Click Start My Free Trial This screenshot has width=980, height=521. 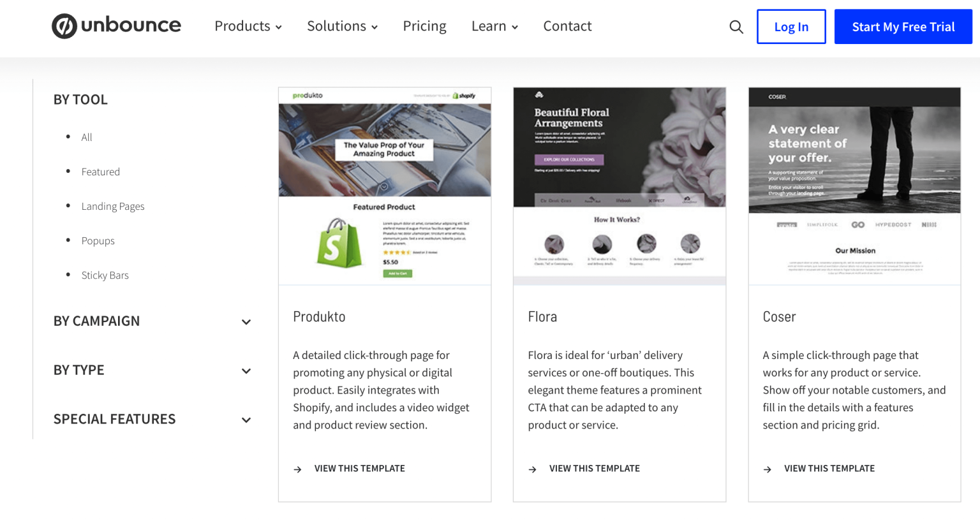903,26
